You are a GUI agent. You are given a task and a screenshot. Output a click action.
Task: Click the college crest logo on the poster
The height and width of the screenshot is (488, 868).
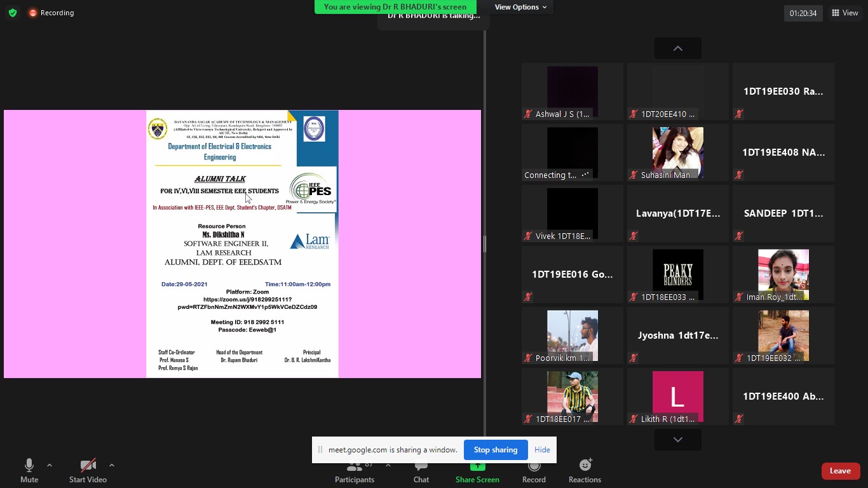click(x=158, y=129)
